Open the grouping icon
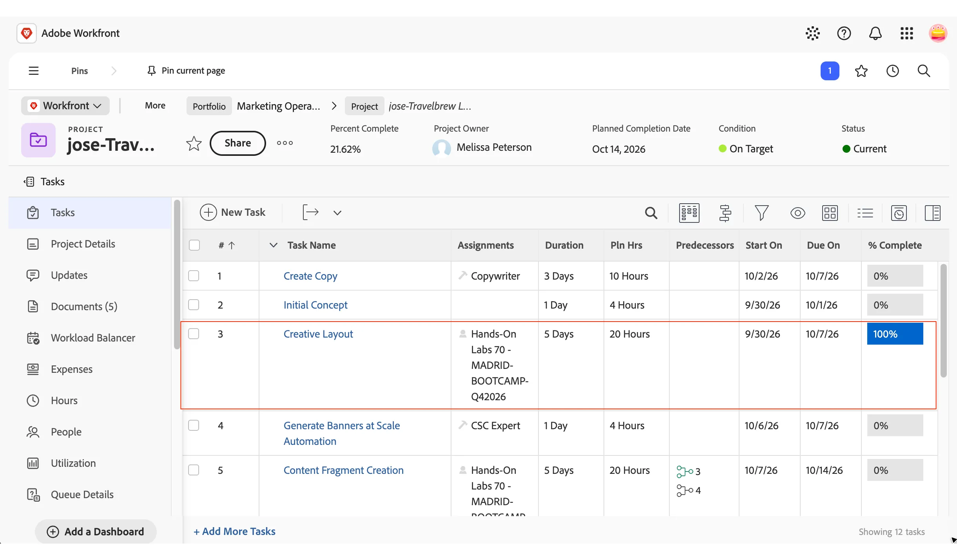 tap(830, 213)
